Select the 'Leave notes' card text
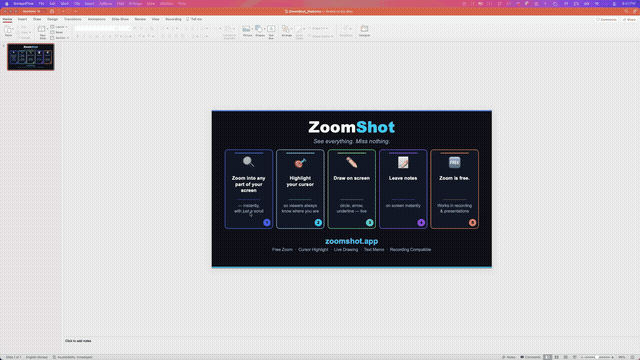640x360 pixels. 403,178
